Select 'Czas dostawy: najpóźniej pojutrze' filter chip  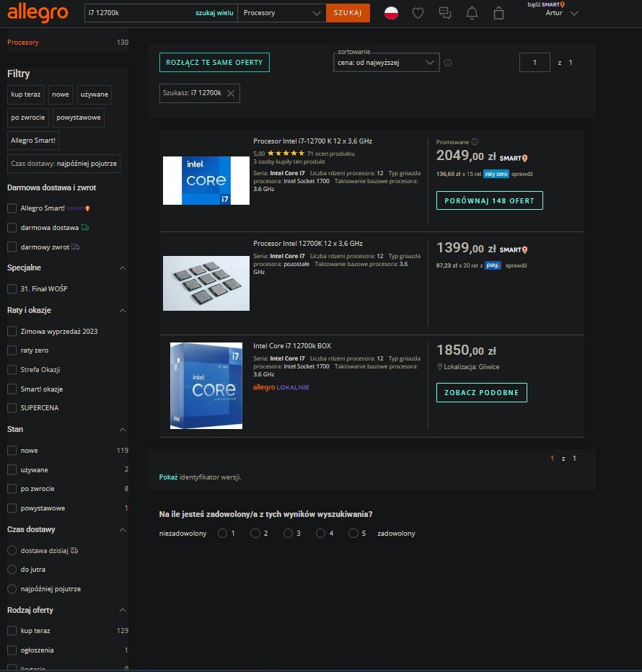pyautogui.click(x=64, y=164)
